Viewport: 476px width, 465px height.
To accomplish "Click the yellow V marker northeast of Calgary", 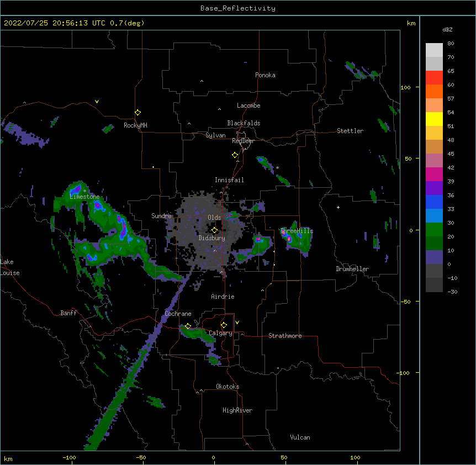I will [x=237, y=323].
